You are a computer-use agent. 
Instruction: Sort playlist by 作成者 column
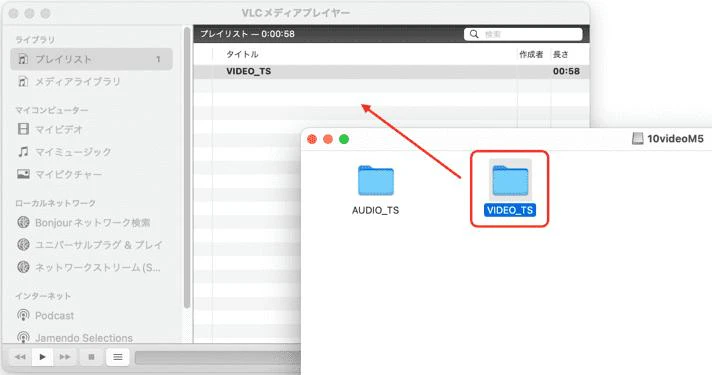(x=531, y=54)
